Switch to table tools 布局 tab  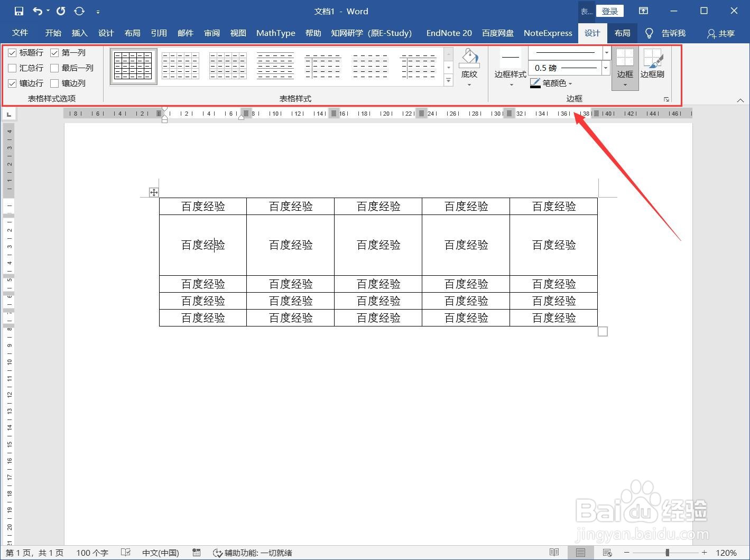pos(622,33)
